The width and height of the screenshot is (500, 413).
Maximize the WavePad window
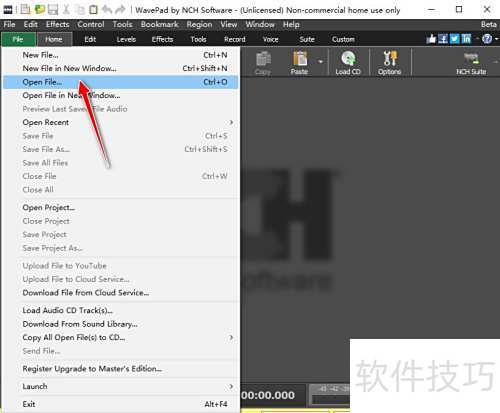459,9
